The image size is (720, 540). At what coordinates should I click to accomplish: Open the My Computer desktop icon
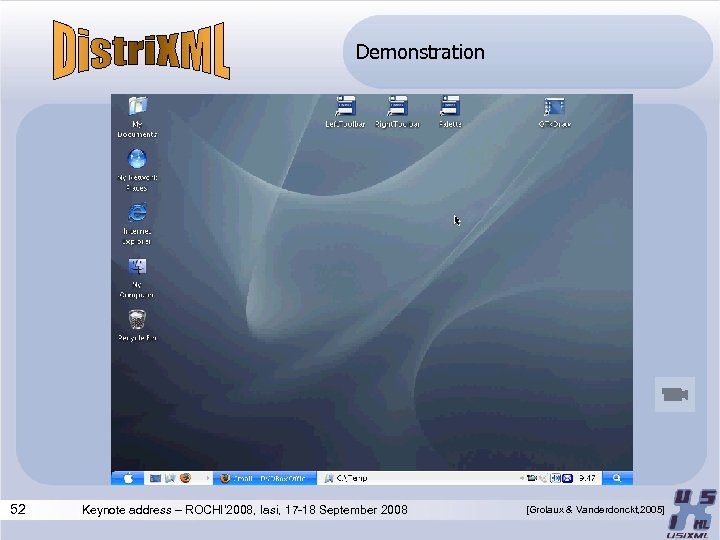137,277
